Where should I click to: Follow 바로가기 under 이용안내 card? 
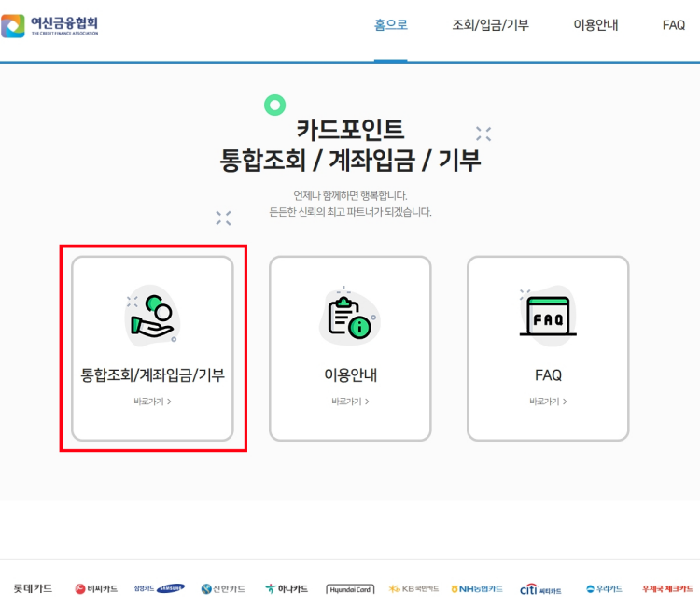click(x=350, y=402)
